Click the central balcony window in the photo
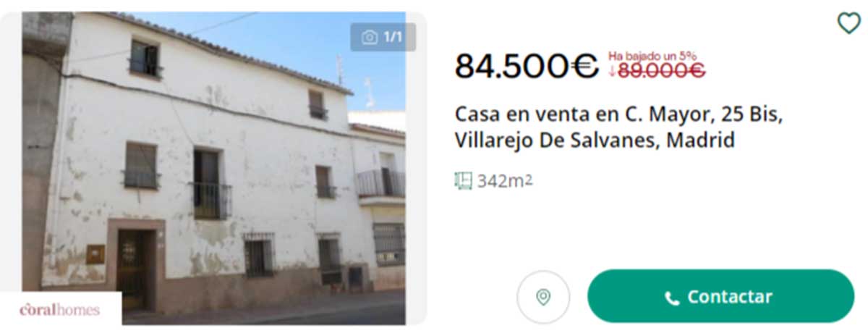This screenshot has width=868, height=336. pyautogui.click(x=210, y=182)
